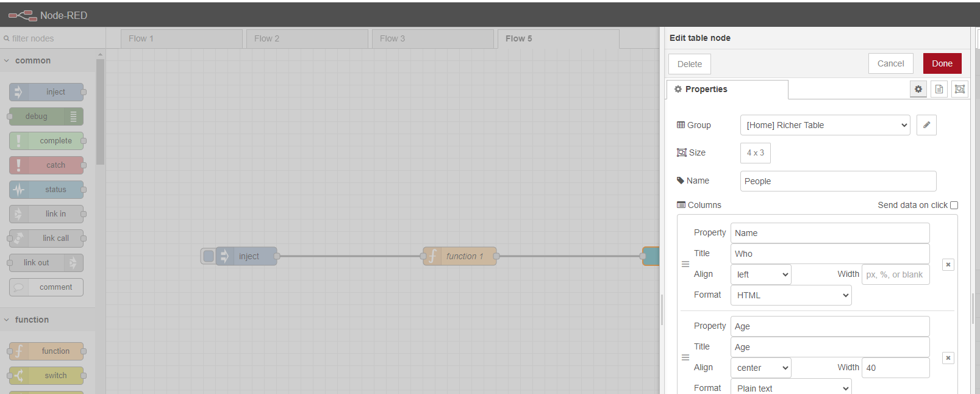980x394 pixels.
Task: Open Align dropdown set to center
Action: (x=761, y=368)
